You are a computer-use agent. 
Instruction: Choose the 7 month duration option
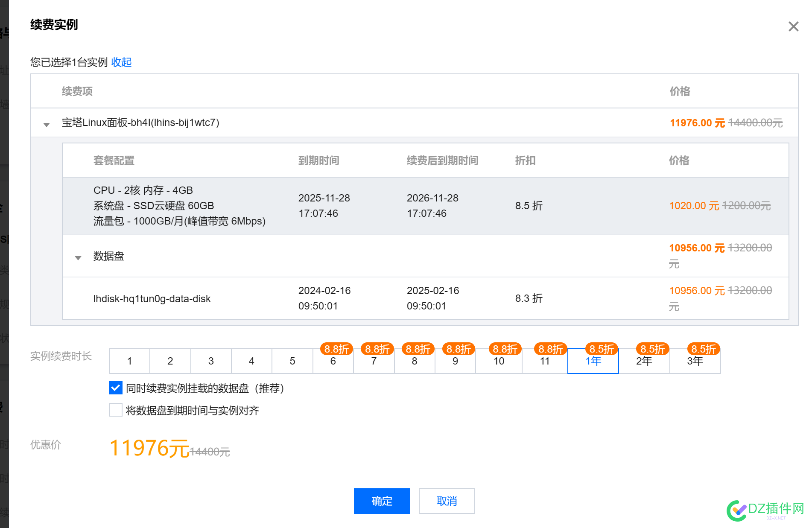pyautogui.click(x=374, y=361)
